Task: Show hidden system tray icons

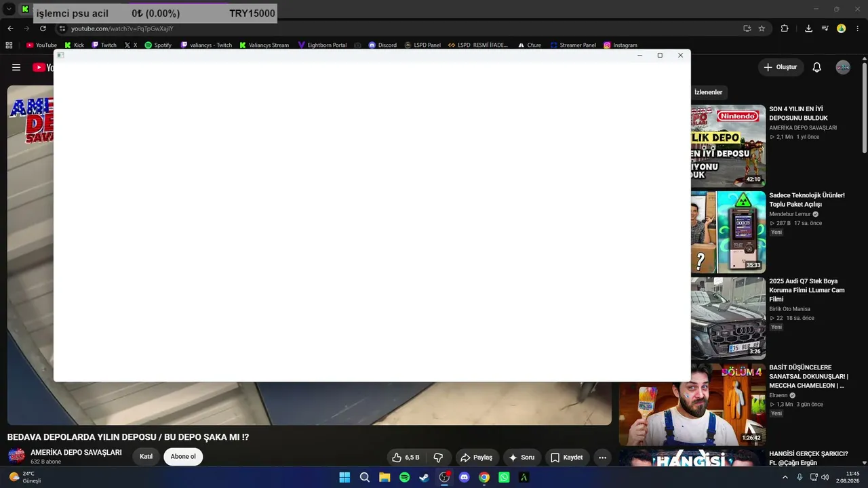Action: click(x=785, y=477)
